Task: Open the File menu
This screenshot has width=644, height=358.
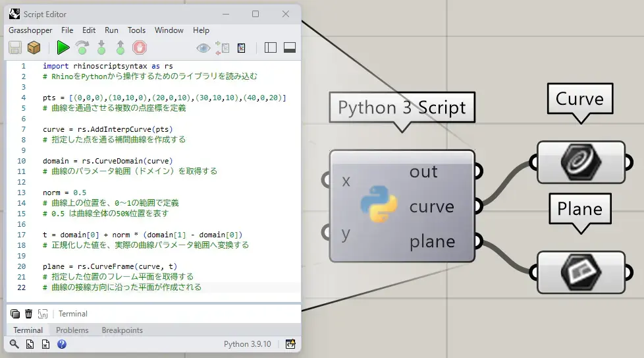Action: tap(67, 30)
